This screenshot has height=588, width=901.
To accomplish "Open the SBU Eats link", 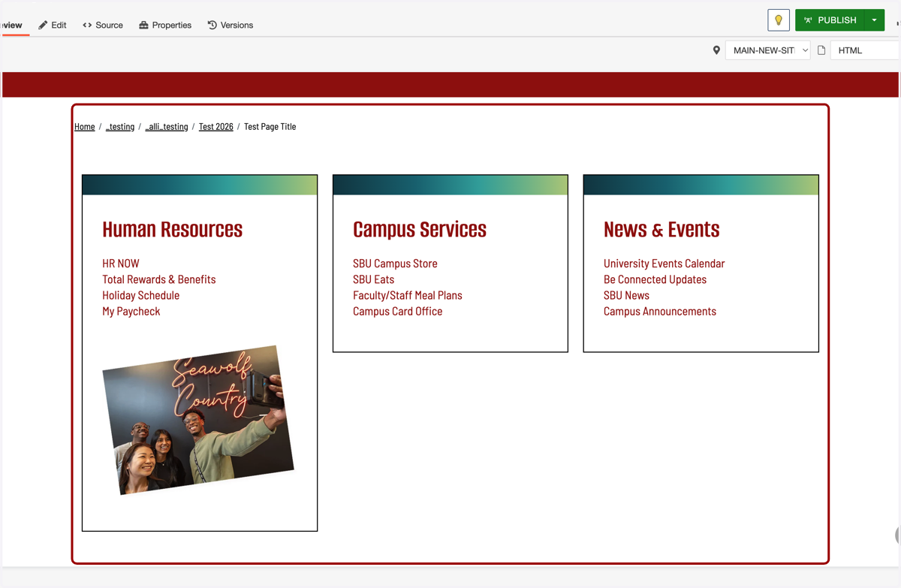I will (374, 279).
